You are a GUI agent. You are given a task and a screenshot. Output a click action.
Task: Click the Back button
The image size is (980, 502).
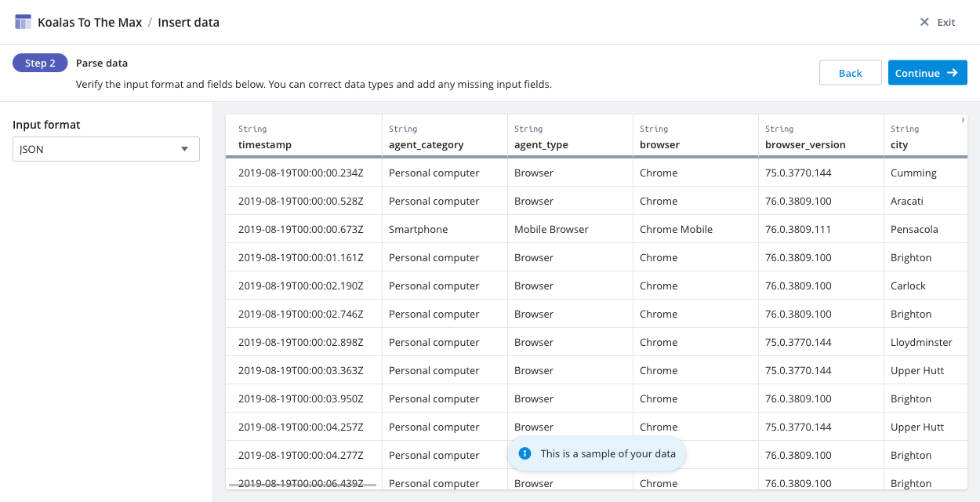[850, 73]
